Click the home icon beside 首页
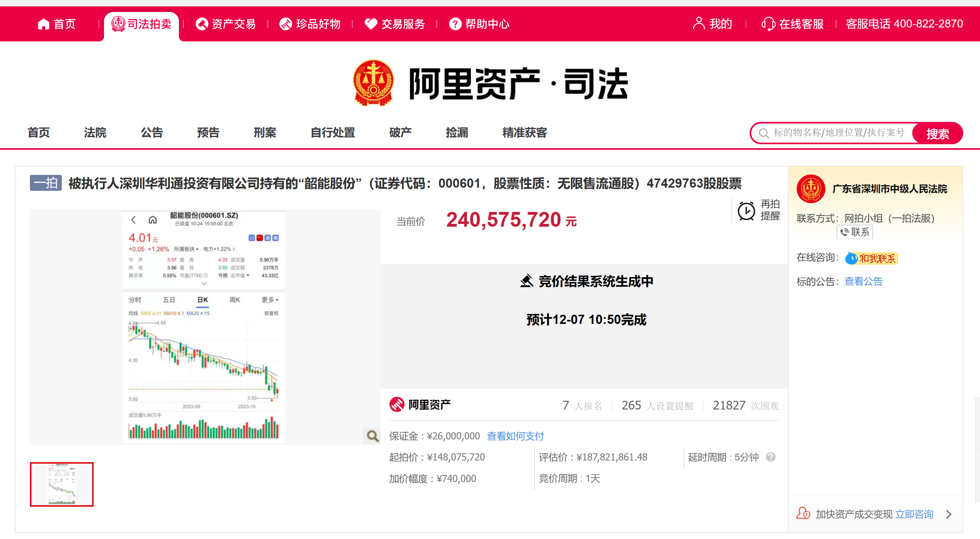Image resolution: width=980 pixels, height=539 pixels. [43, 24]
